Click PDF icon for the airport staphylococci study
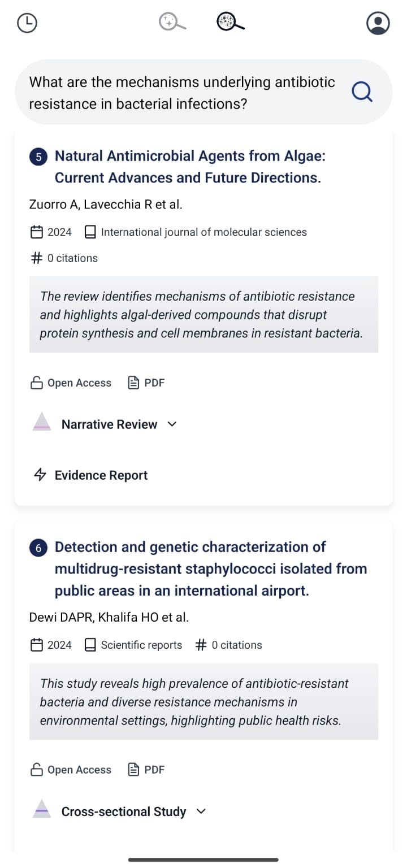Image resolution: width=407 pixels, height=868 pixels. (133, 770)
